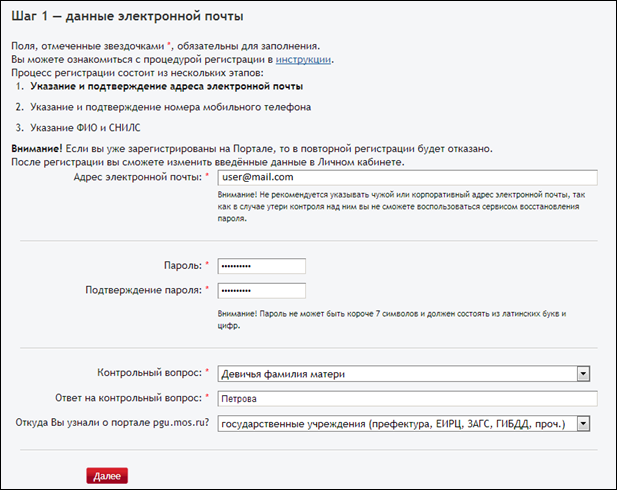The width and height of the screenshot is (617, 490).
Task: Click step Указание и подтверждение адреса электронной почты
Action: (x=166, y=86)
